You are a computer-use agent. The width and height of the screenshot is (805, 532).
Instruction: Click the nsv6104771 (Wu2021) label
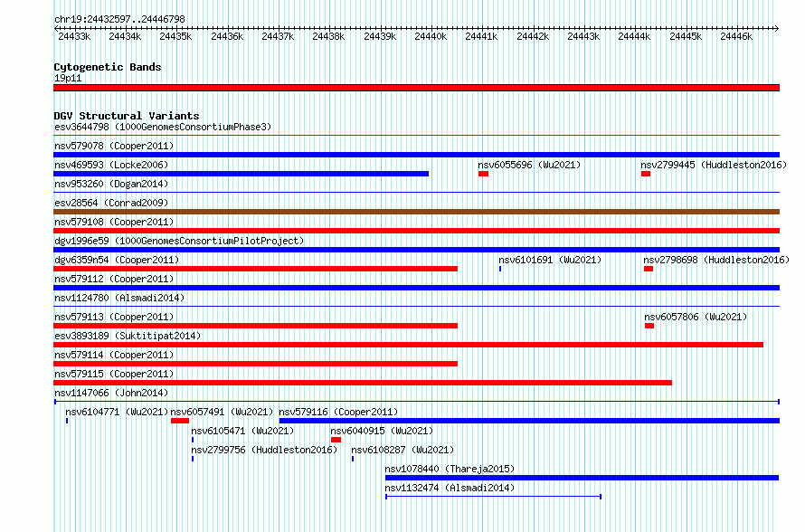click(117, 412)
